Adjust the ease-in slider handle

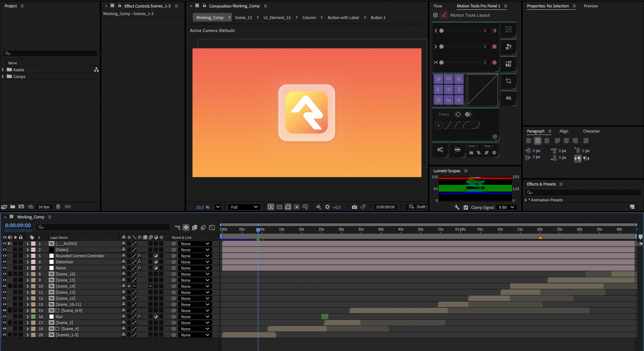(x=442, y=31)
